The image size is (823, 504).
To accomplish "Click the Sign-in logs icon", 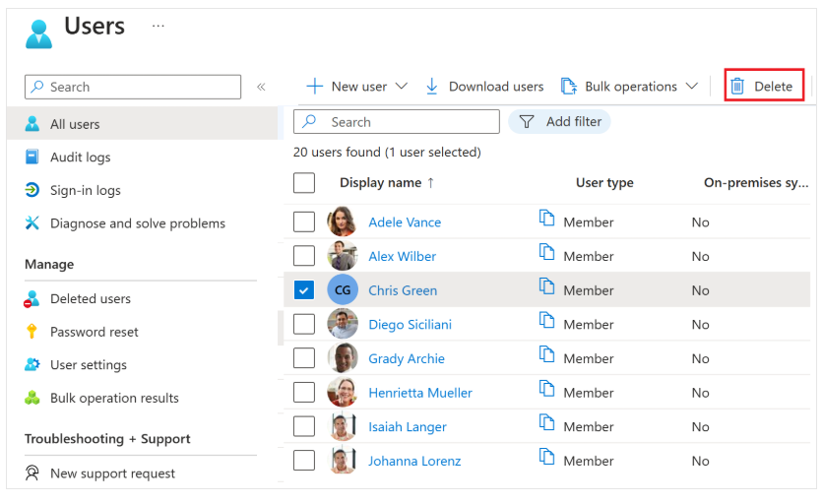I will [32, 191].
